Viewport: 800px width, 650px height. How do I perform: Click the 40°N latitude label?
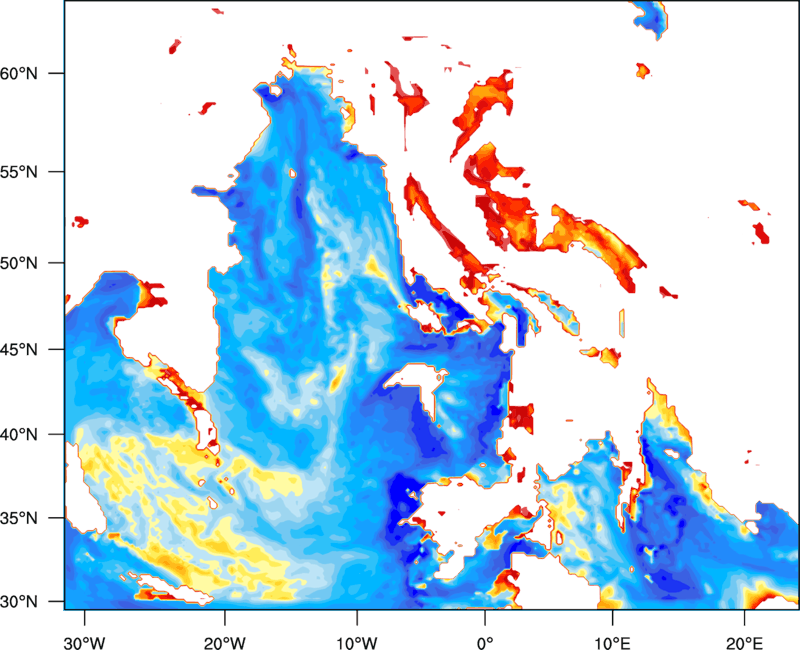19,435
